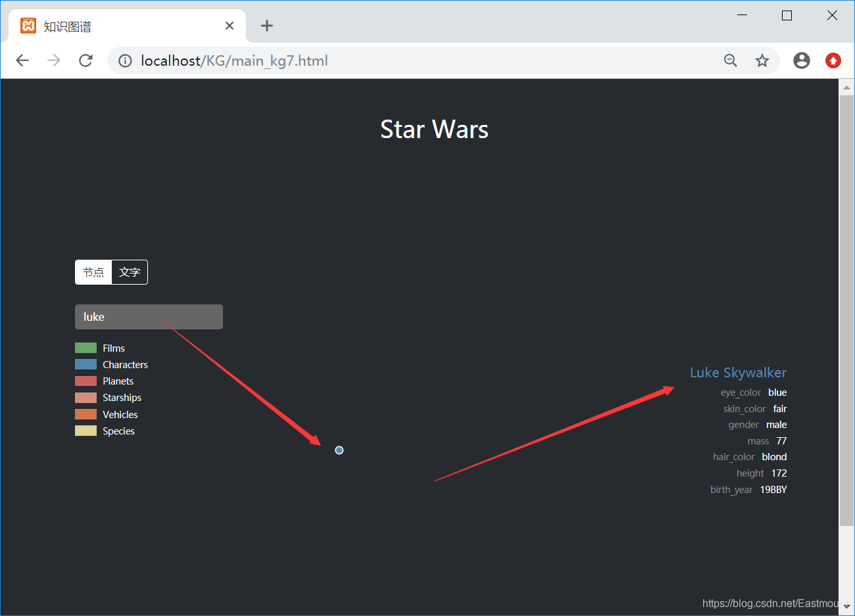Maximize the browser window
855x616 pixels.
pos(787,15)
